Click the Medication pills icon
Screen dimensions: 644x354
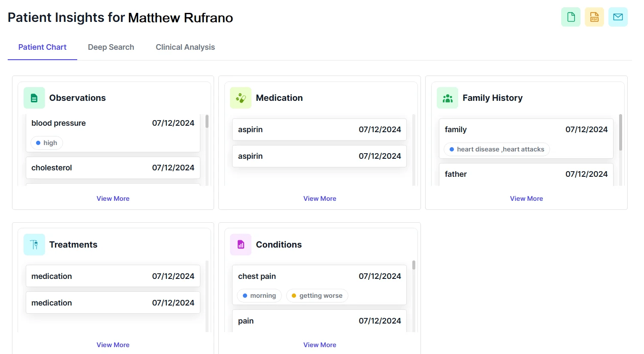click(x=241, y=98)
